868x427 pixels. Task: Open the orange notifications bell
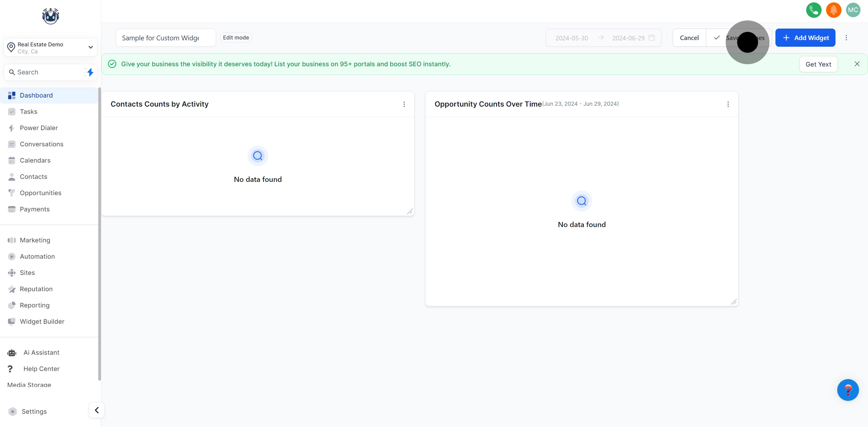(833, 10)
